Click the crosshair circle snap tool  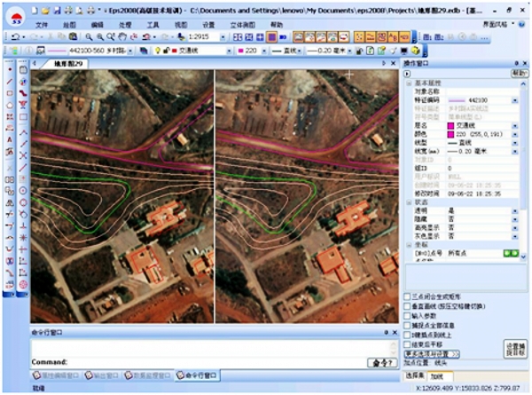[x=23, y=191]
